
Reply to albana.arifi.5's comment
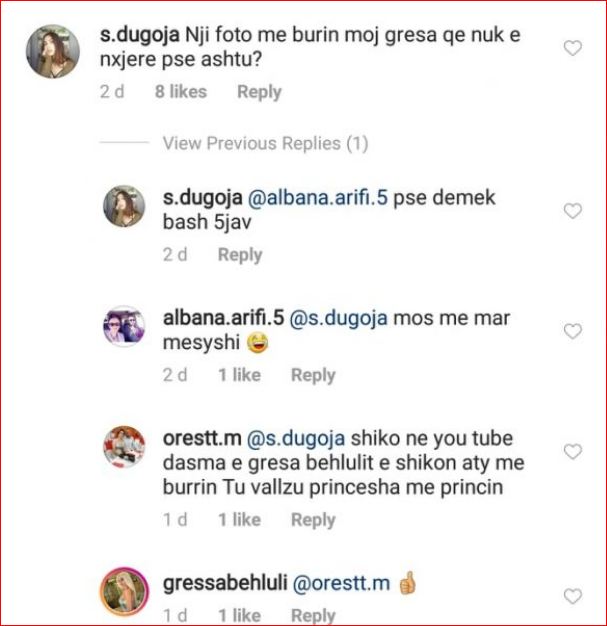(313, 376)
